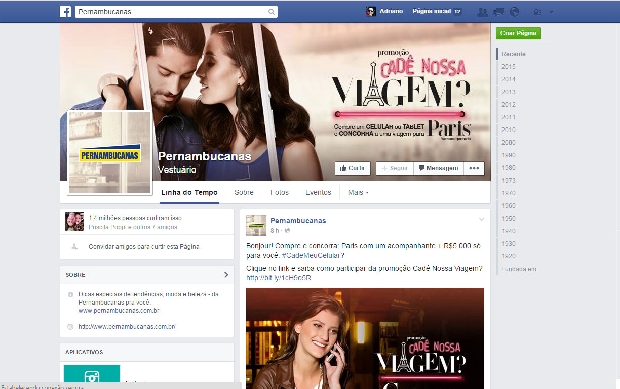Go to Página inicial
The height and width of the screenshot is (389, 620).
pos(431,11)
